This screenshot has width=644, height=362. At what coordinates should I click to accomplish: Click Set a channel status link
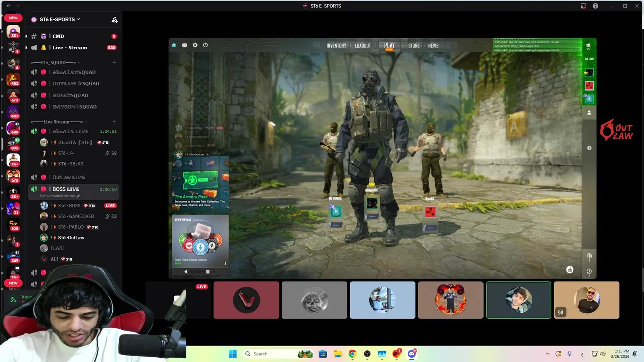tap(59, 196)
